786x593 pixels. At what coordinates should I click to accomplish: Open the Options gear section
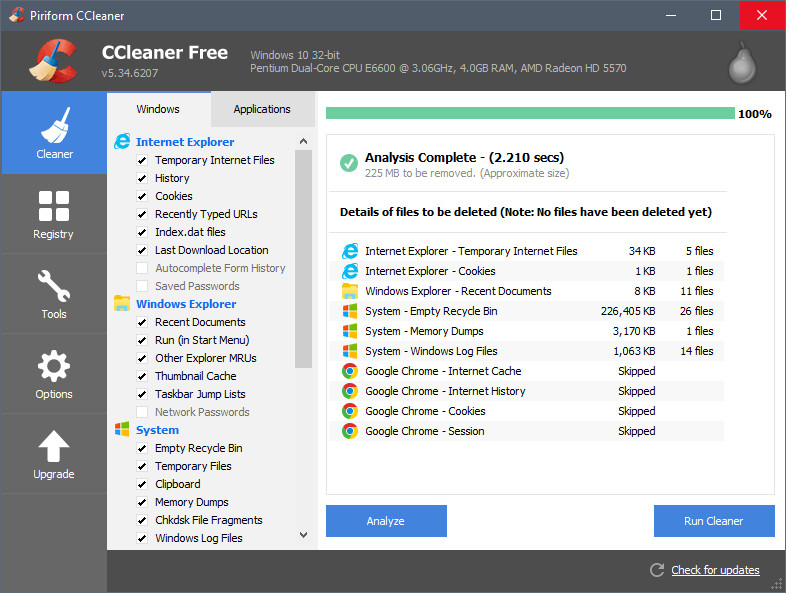point(53,372)
